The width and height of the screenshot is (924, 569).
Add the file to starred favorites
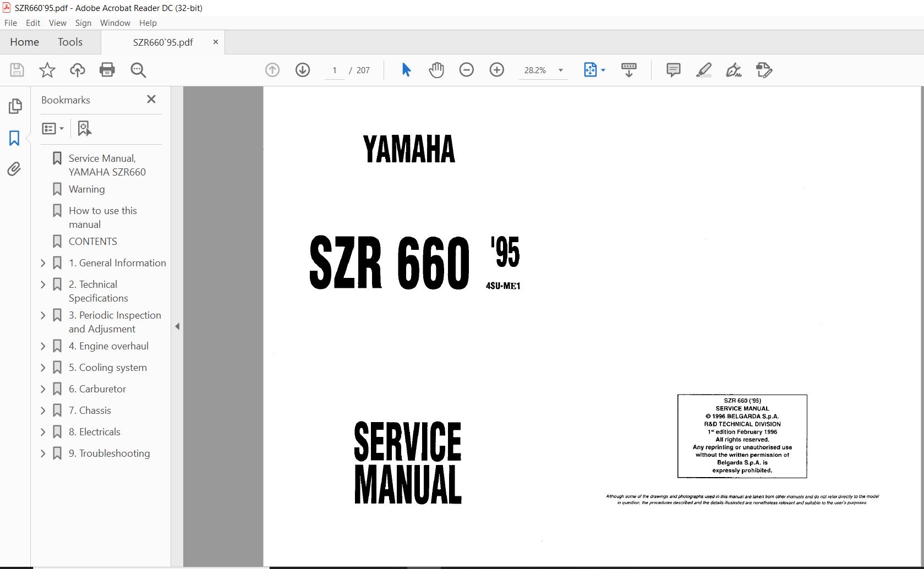coord(47,70)
